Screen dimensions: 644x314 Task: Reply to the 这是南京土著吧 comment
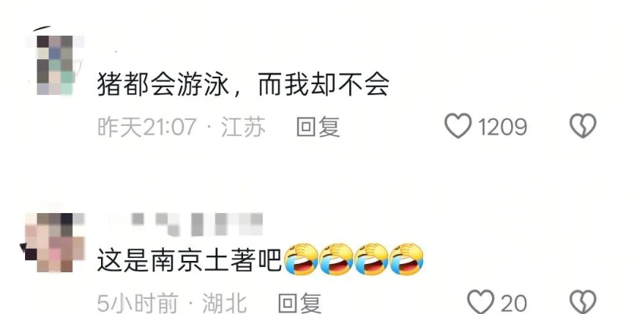tap(300, 303)
